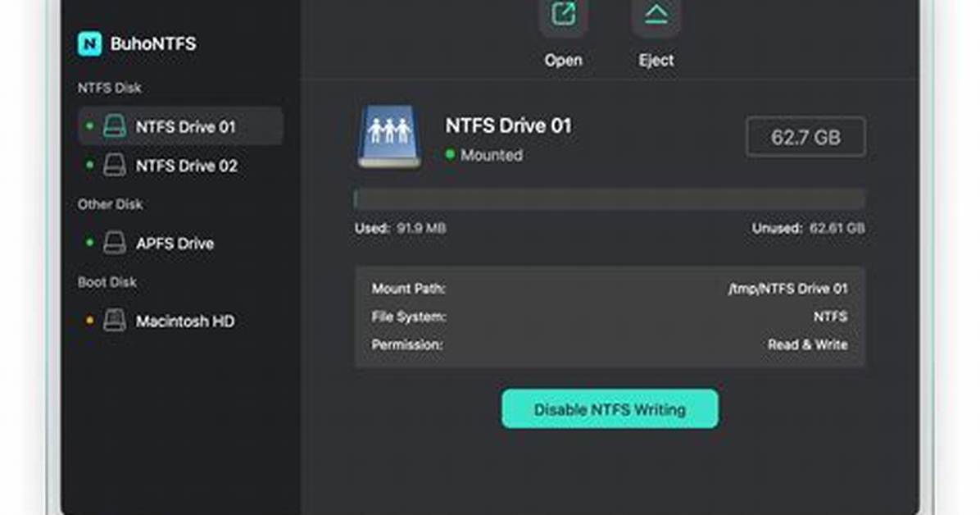Click the green dot beside NTFS Drive 01
This screenshot has height=515, width=980.
click(x=89, y=125)
